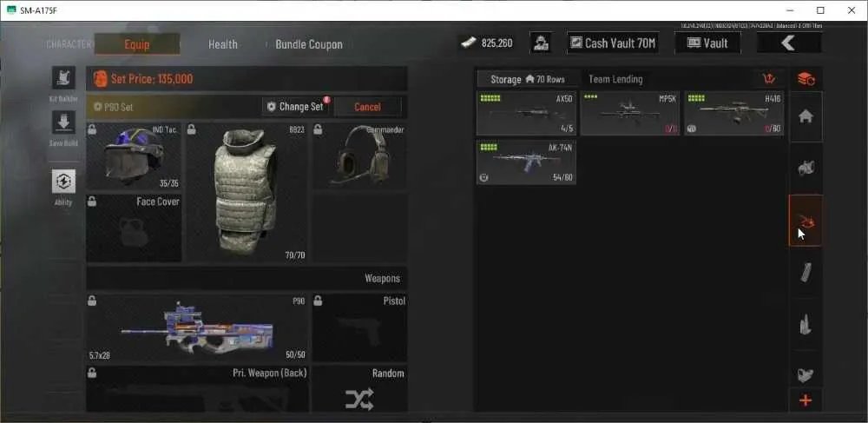Click the Save Build download icon
Viewport: 868px width, 423px height.
[x=63, y=122]
